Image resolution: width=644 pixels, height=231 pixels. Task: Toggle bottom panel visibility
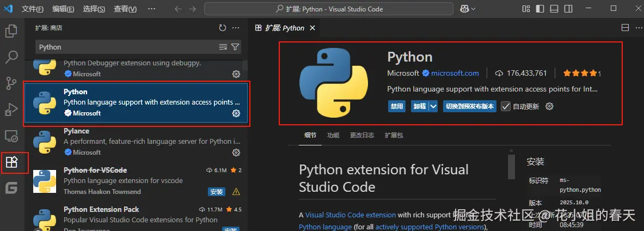pyautogui.click(x=554, y=9)
